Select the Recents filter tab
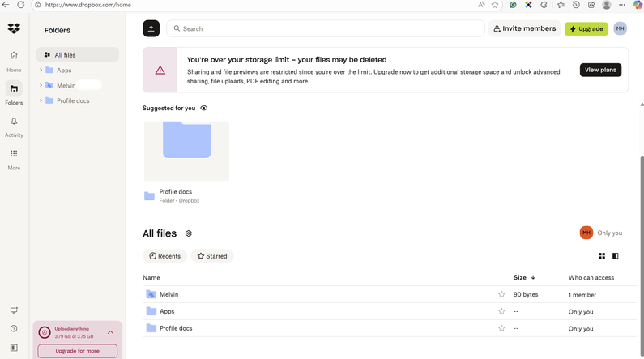 click(164, 256)
